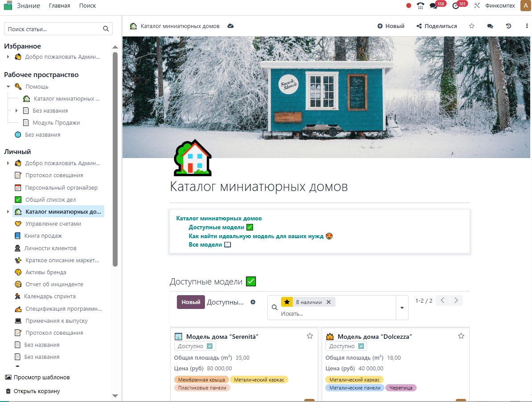
Task: Open the Поиск menu item
Action: point(87,6)
